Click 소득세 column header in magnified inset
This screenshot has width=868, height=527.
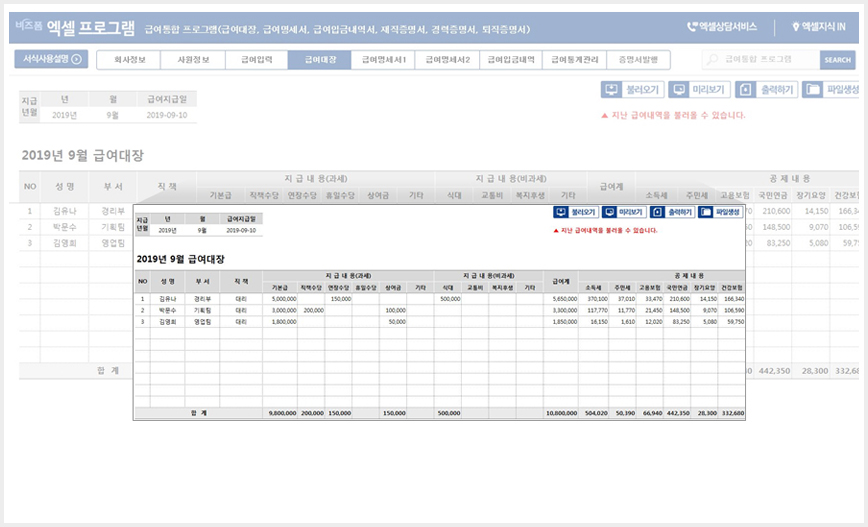tap(593, 288)
